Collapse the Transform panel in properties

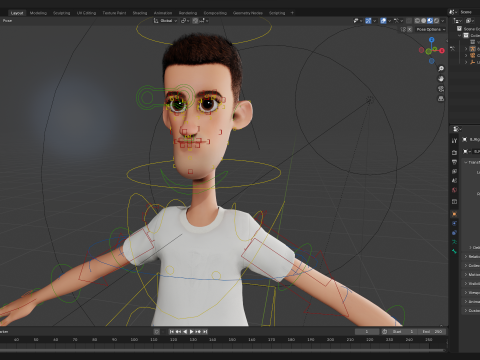click(x=466, y=162)
